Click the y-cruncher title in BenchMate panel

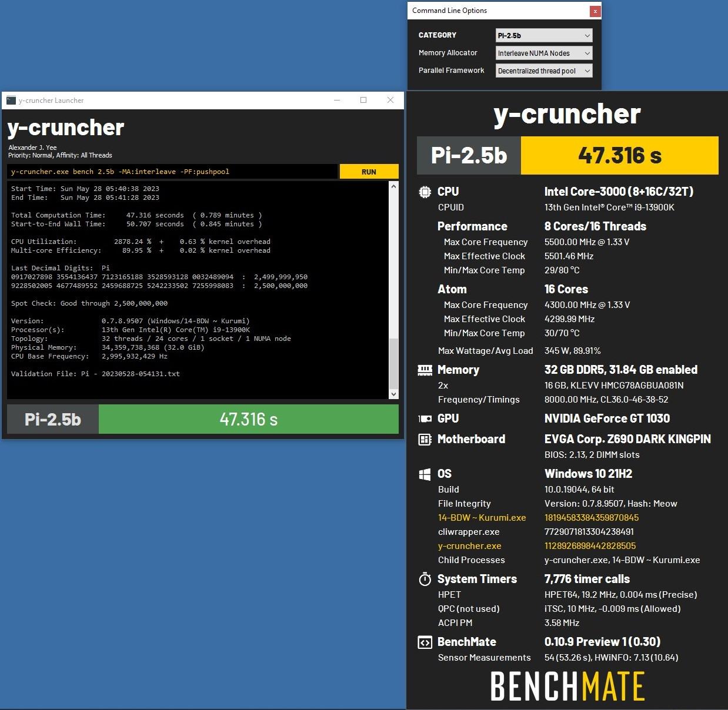tap(567, 114)
